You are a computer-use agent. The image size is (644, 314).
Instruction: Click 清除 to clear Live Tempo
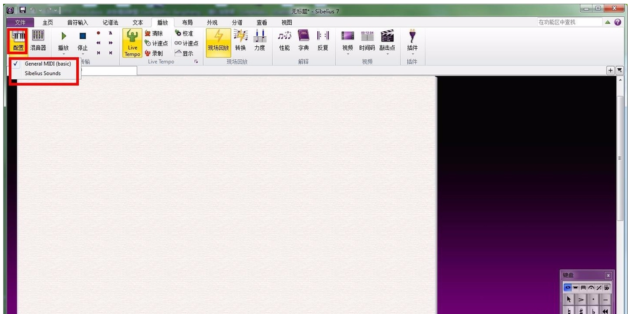[x=154, y=34]
